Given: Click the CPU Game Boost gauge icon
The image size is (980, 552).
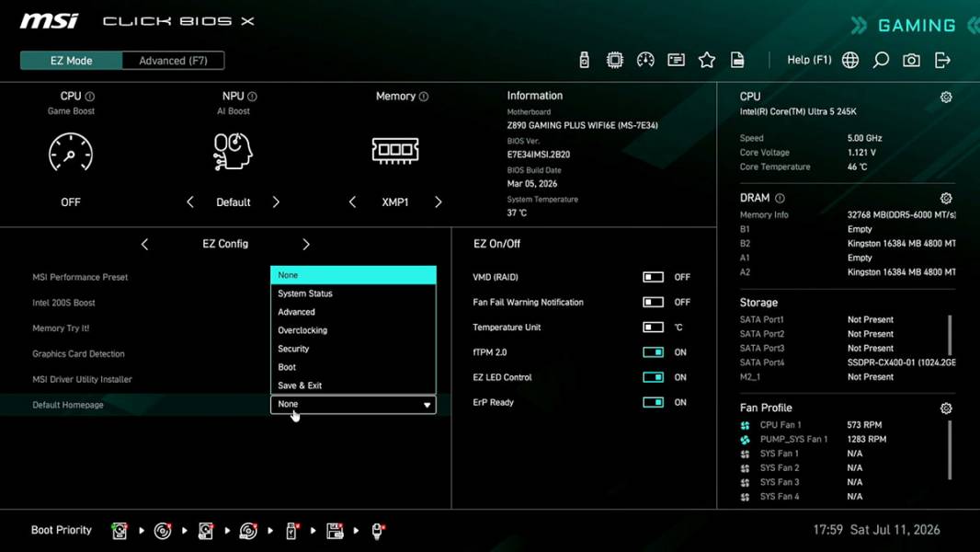Looking at the screenshot, I should point(71,152).
